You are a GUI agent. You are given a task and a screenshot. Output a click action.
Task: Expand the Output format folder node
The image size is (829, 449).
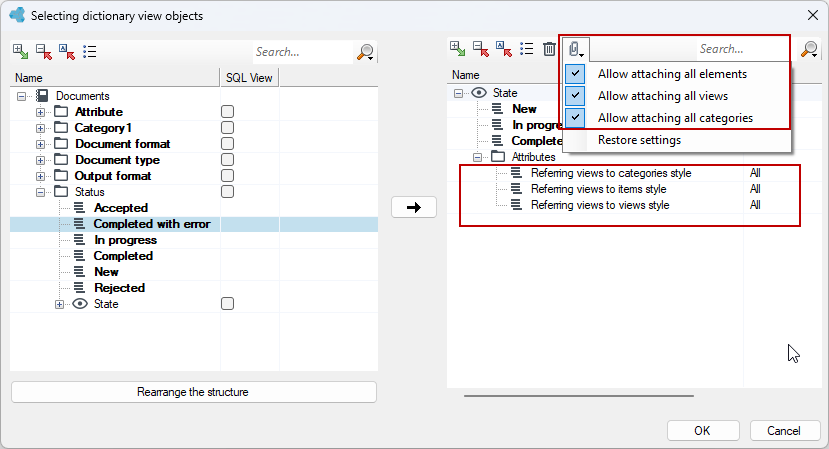(40, 176)
